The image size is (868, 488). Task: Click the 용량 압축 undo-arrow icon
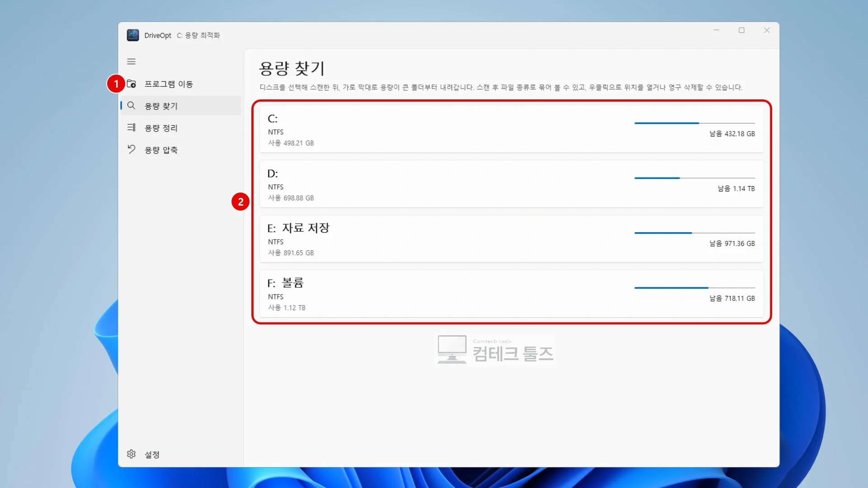pyautogui.click(x=131, y=149)
